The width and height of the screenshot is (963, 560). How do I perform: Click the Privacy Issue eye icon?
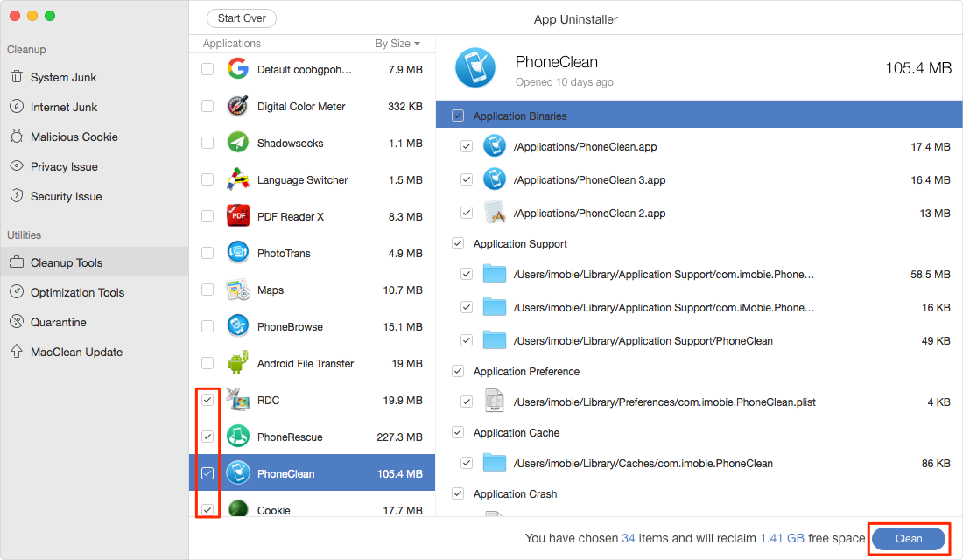pos(17,165)
